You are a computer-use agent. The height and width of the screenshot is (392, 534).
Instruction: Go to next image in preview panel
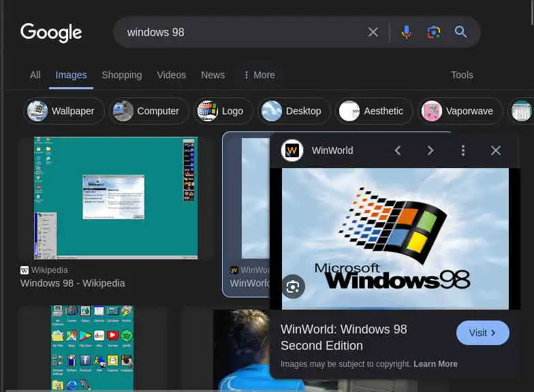[430, 150]
